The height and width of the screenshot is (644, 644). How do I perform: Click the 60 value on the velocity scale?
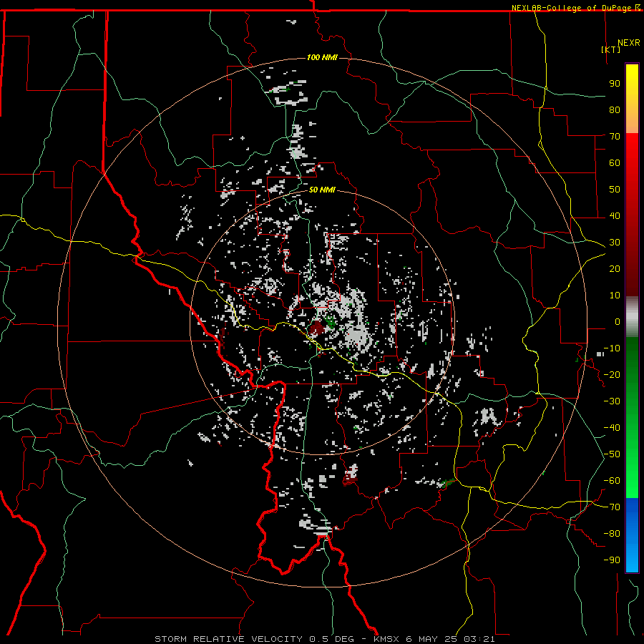pos(615,163)
